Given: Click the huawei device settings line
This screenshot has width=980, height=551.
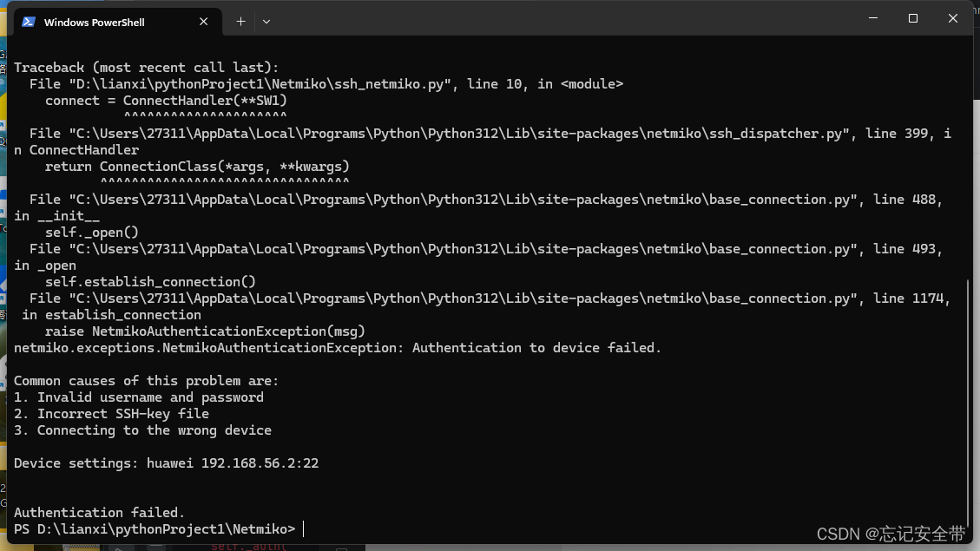Looking at the screenshot, I should click(165, 462).
